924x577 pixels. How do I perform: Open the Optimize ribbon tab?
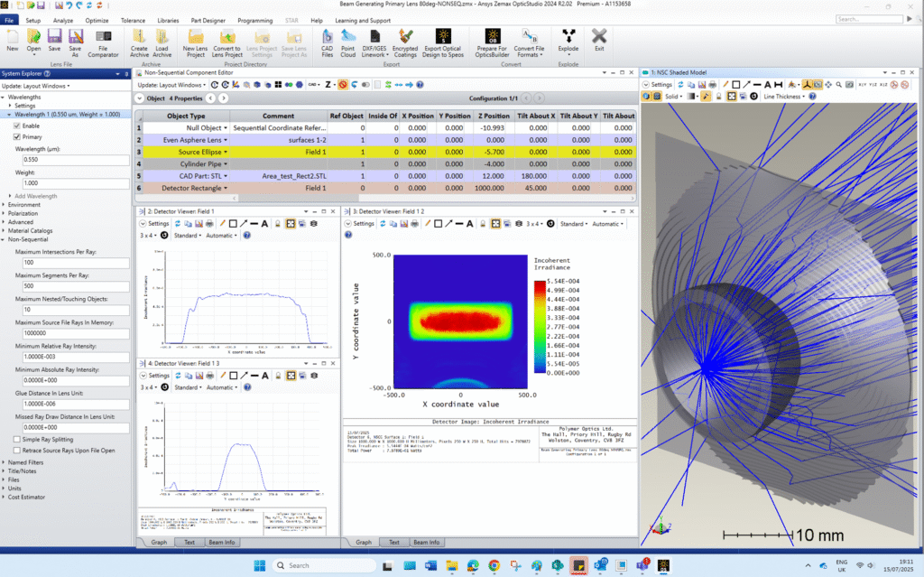[97, 20]
